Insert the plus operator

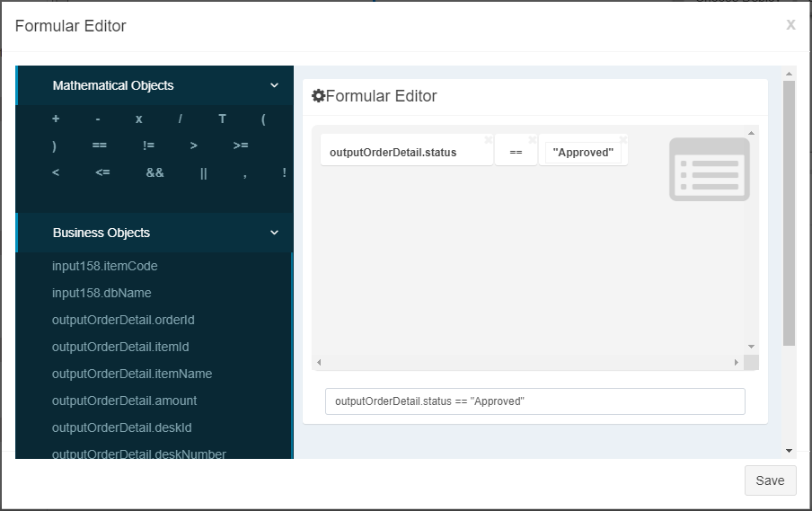pos(56,119)
